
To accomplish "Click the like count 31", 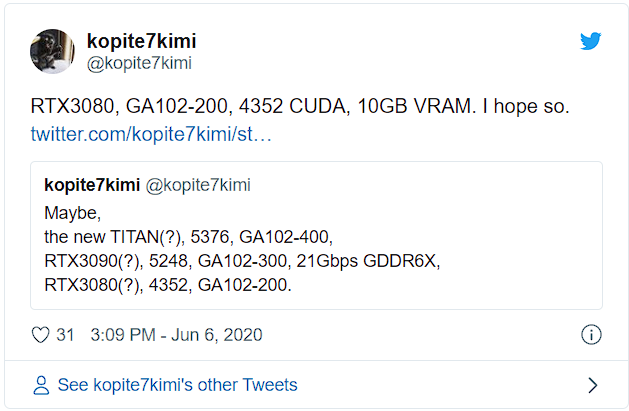I will [x=65, y=335].
